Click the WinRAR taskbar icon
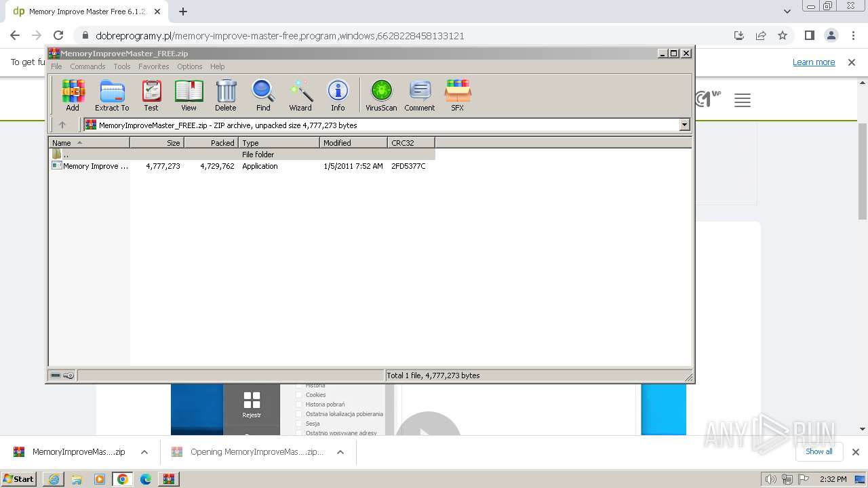The height and width of the screenshot is (488, 868). [x=168, y=479]
